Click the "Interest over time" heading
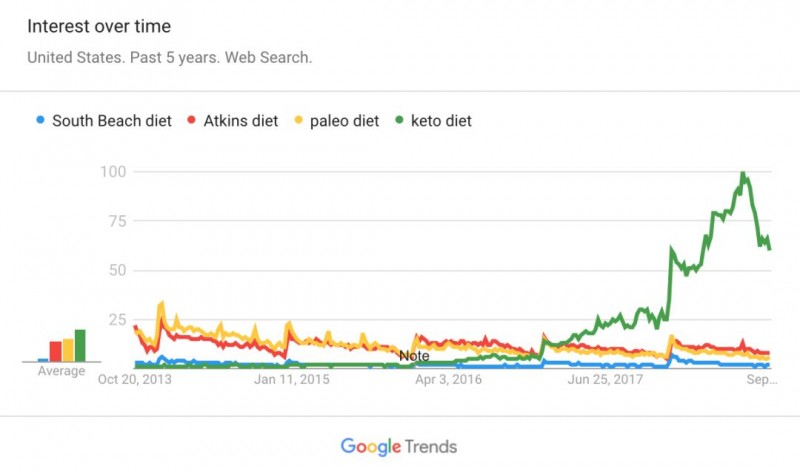 [x=99, y=26]
